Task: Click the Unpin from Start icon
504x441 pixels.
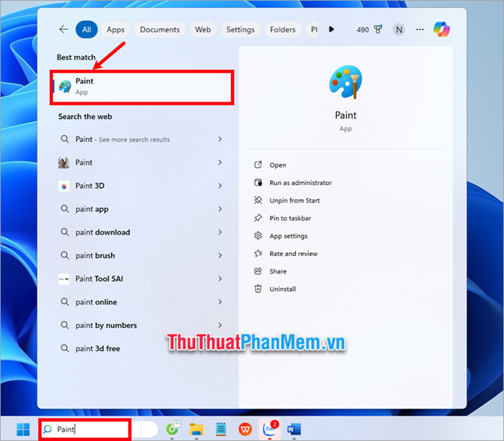Action: point(258,200)
